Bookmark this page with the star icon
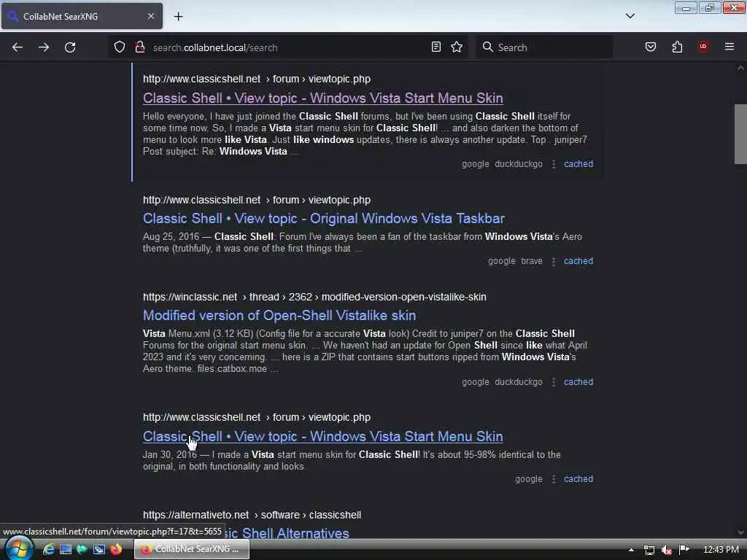The height and width of the screenshot is (560, 747). 457,47
